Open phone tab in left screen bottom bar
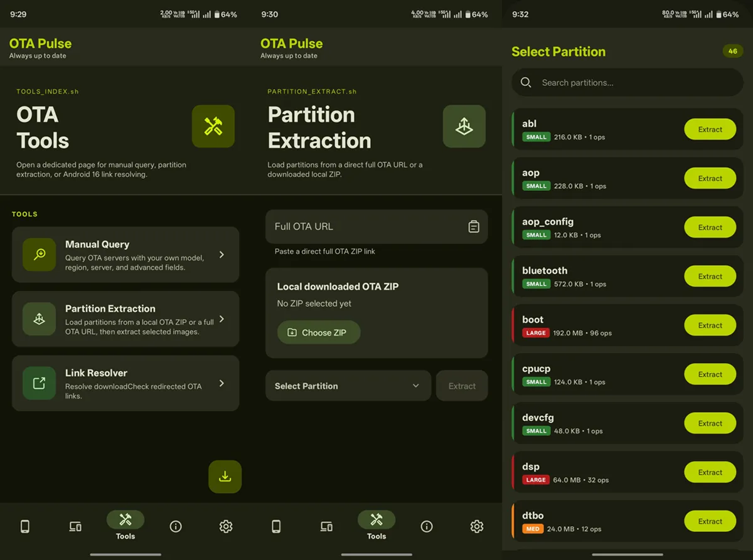753x560 pixels. tap(25, 527)
